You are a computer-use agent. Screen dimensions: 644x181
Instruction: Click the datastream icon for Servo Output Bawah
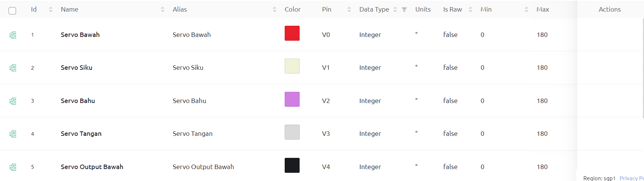tap(13, 167)
